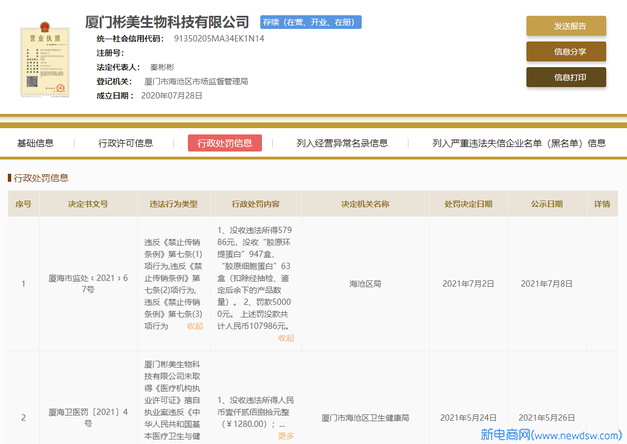Collapse row 1 violation type with 收起

coord(195,326)
